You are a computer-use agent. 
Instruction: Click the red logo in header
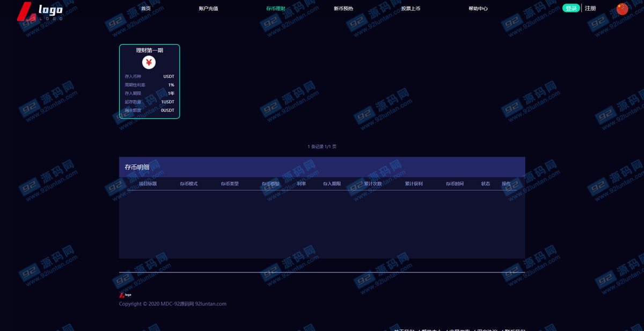40,11
